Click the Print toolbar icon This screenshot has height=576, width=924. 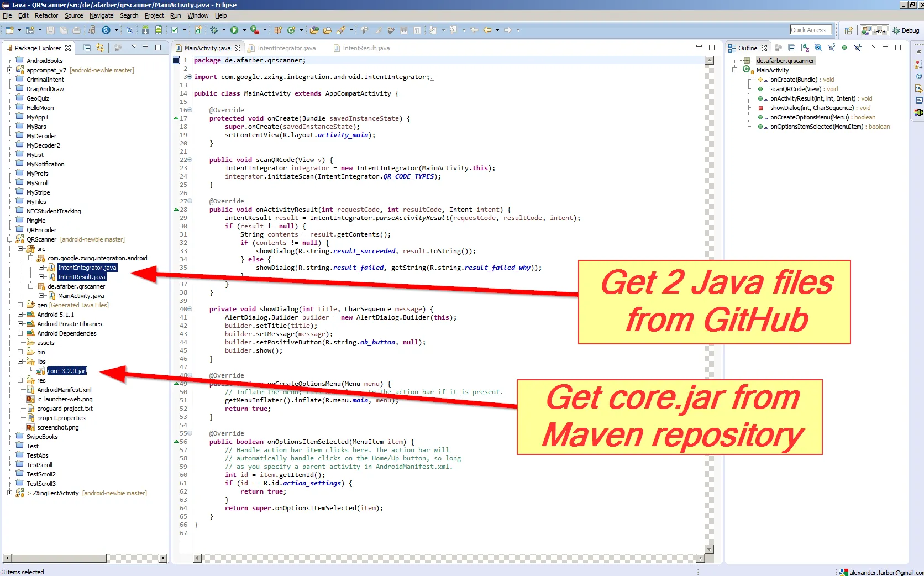pos(76,30)
